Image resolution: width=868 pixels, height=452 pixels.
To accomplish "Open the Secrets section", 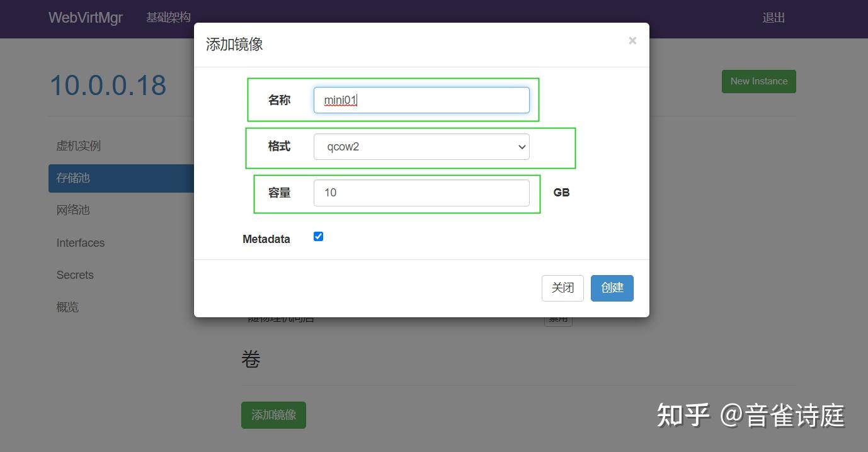I will (x=74, y=274).
